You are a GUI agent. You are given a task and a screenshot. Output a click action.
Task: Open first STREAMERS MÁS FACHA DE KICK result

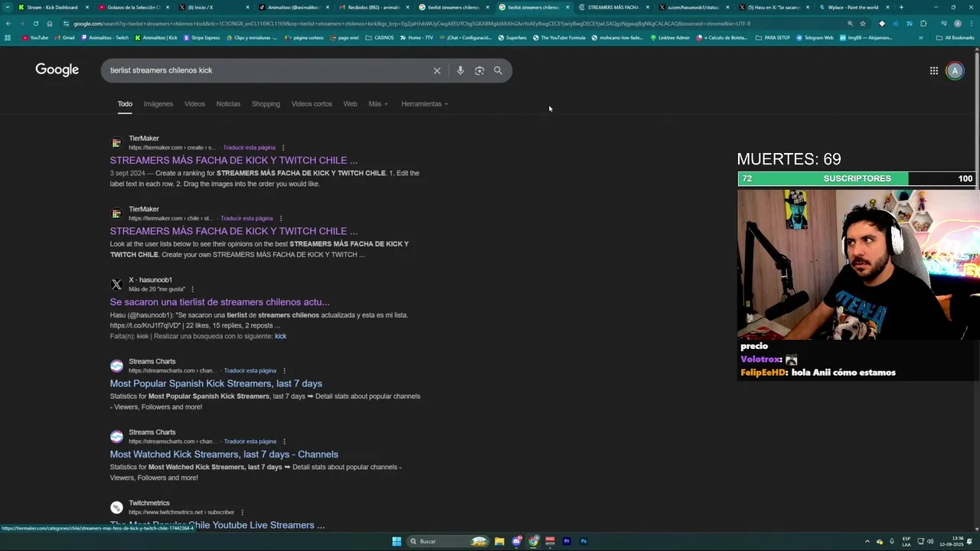click(x=234, y=161)
